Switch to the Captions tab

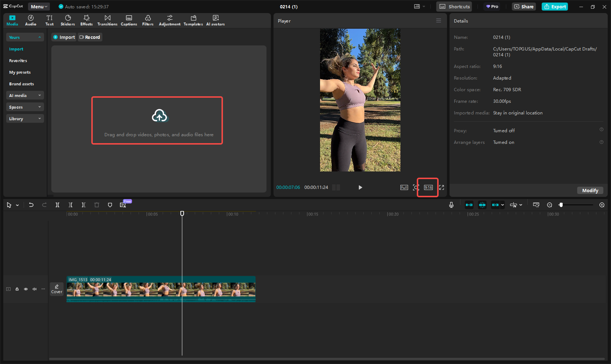[129, 20]
